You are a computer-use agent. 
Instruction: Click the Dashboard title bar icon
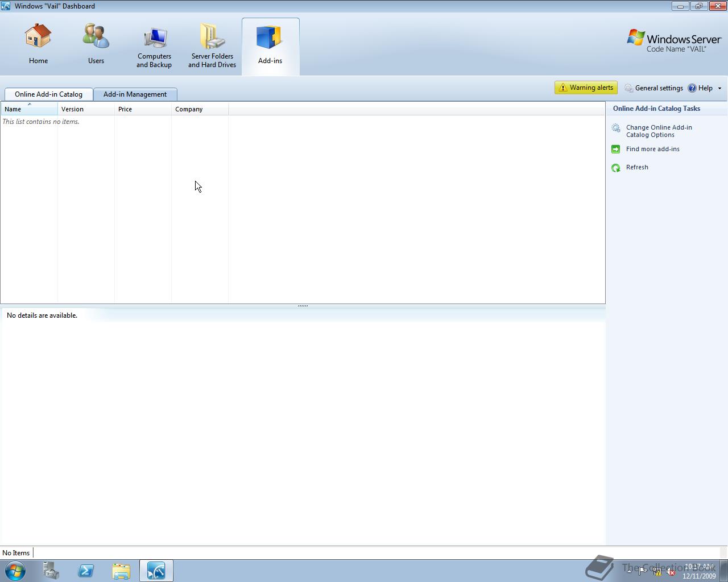(x=6, y=6)
